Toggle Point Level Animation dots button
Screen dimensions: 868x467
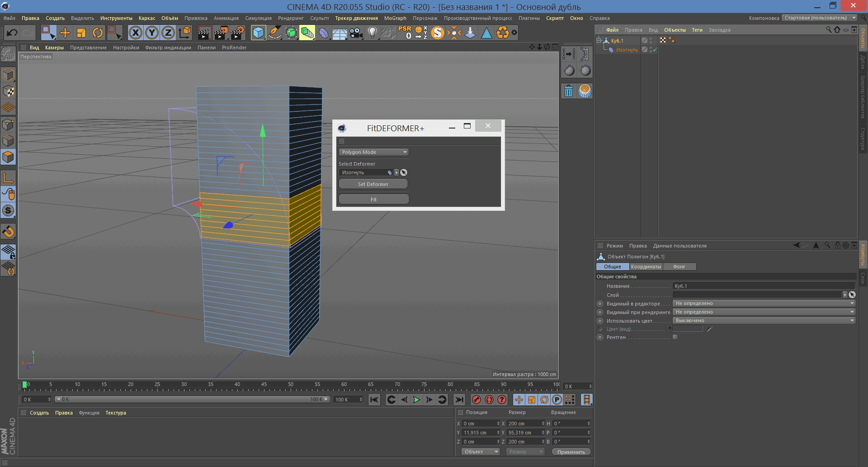tap(570, 400)
